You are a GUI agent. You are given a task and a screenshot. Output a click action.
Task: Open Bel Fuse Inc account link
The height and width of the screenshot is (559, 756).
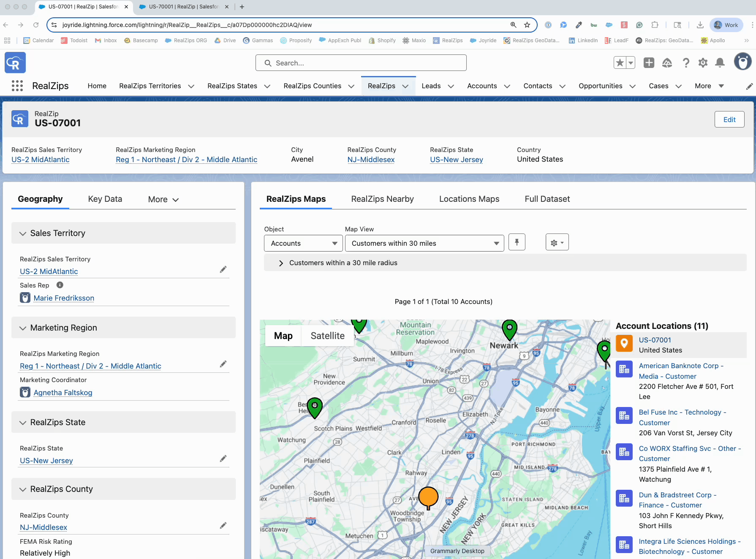tap(683, 418)
